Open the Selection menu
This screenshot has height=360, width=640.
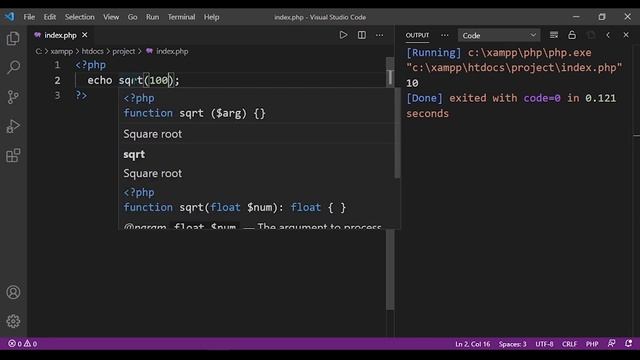(x=80, y=17)
